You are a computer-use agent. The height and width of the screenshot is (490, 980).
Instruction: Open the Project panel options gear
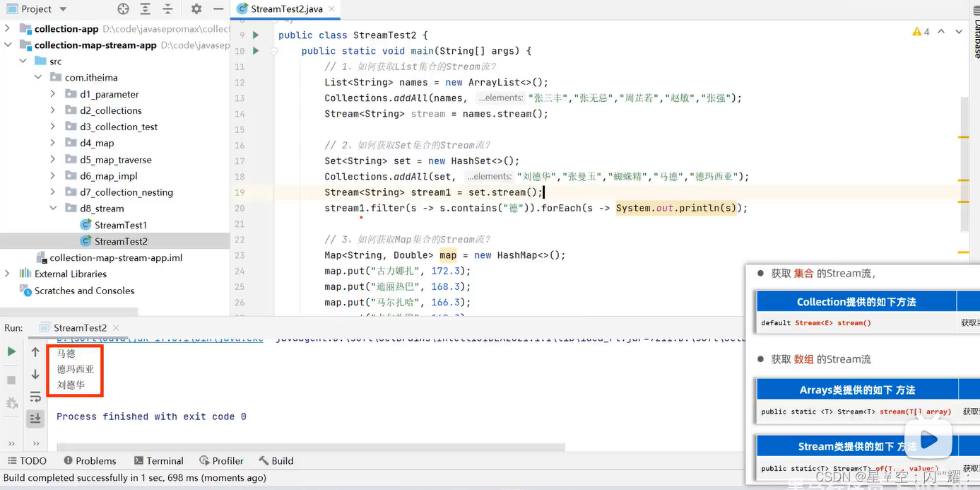(x=195, y=9)
